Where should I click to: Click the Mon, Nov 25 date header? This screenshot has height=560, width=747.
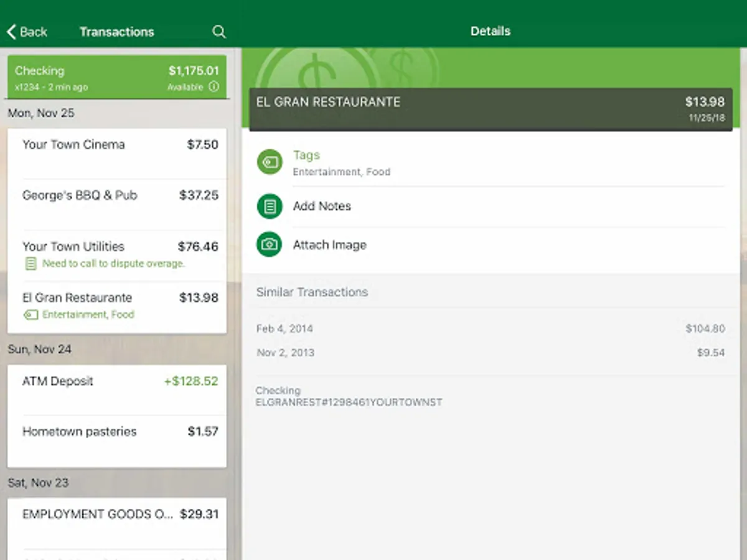click(40, 113)
